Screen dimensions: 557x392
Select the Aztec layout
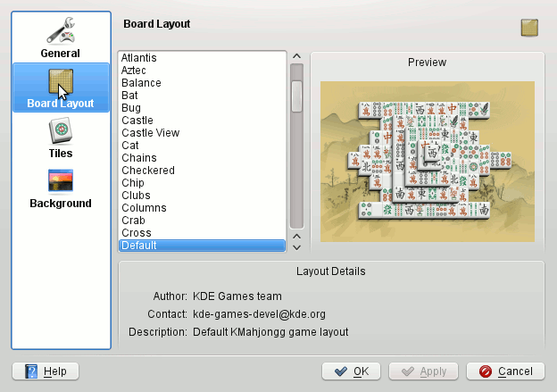[134, 71]
